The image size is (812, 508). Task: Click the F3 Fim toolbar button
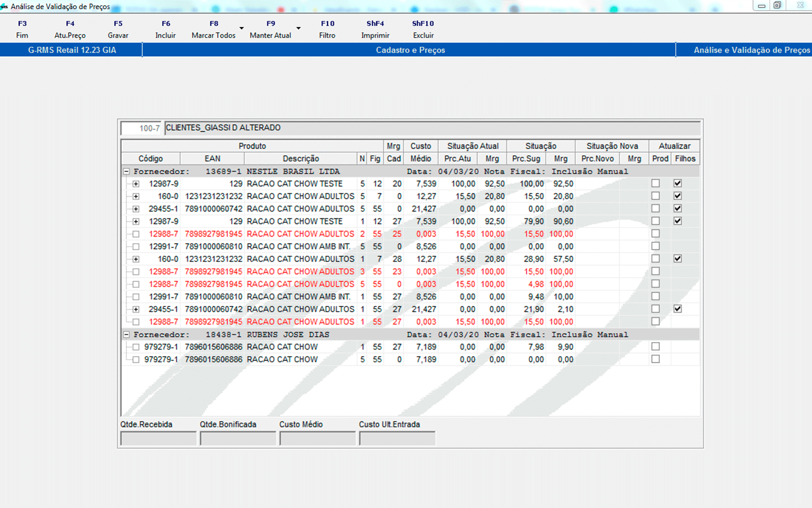coord(22,29)
